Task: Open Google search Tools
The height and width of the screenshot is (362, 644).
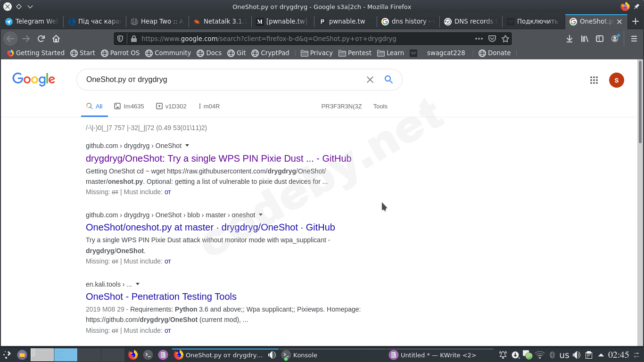Action: tap(380, 107)
